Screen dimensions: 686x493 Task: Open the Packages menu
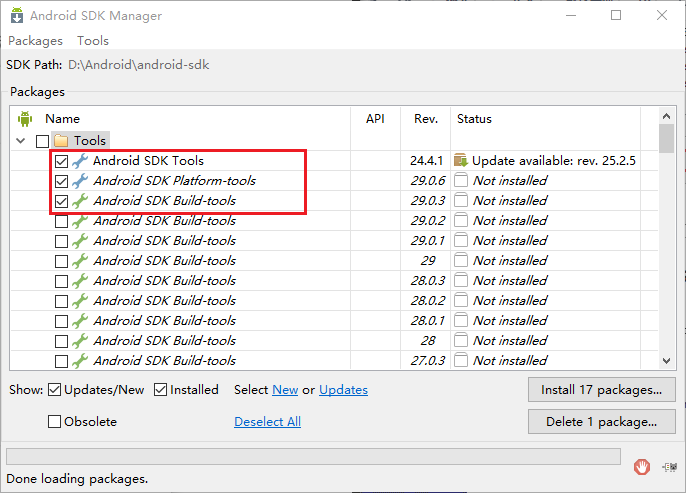[35, 41]
